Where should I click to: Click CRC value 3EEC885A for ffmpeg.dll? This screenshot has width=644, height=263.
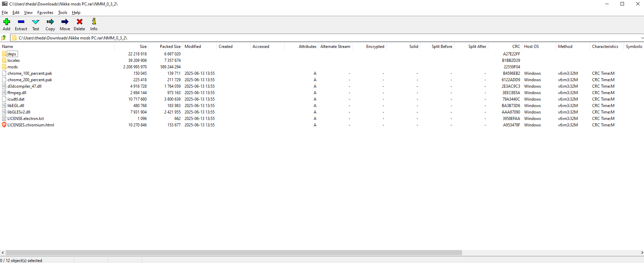[511, 93]
